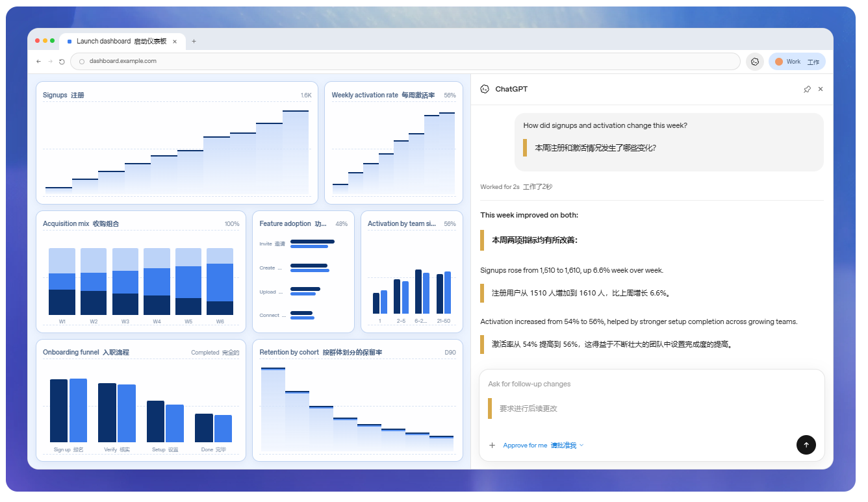Reload the dashboard page

62,61
